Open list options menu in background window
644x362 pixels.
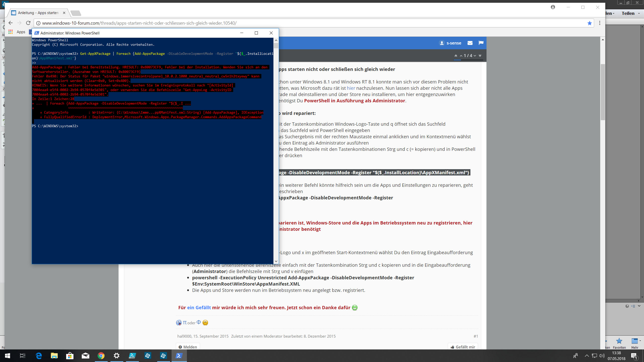tap(633, 306)
